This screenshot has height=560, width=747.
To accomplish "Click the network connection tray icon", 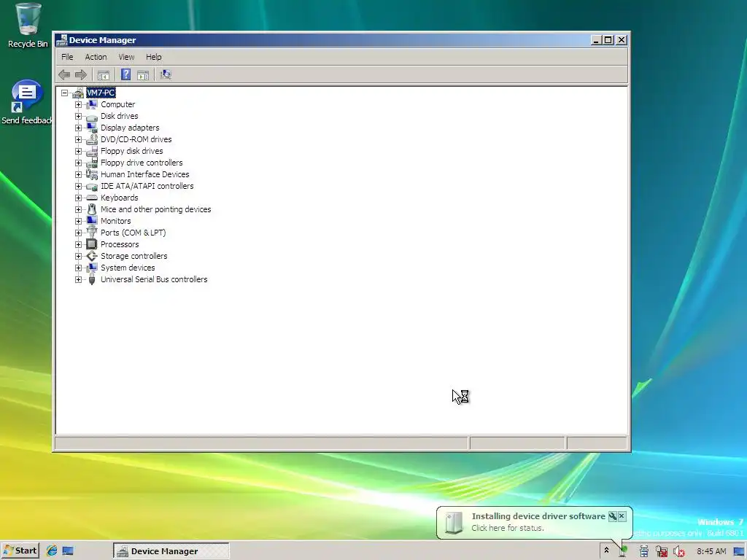I will point(661,551).
